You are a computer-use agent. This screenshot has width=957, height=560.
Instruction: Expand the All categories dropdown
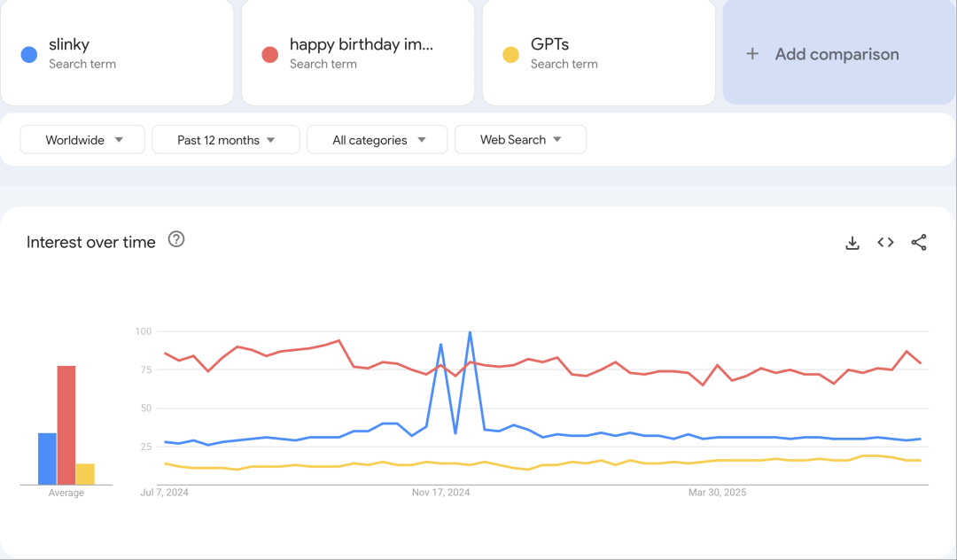[x=378, y=140]
